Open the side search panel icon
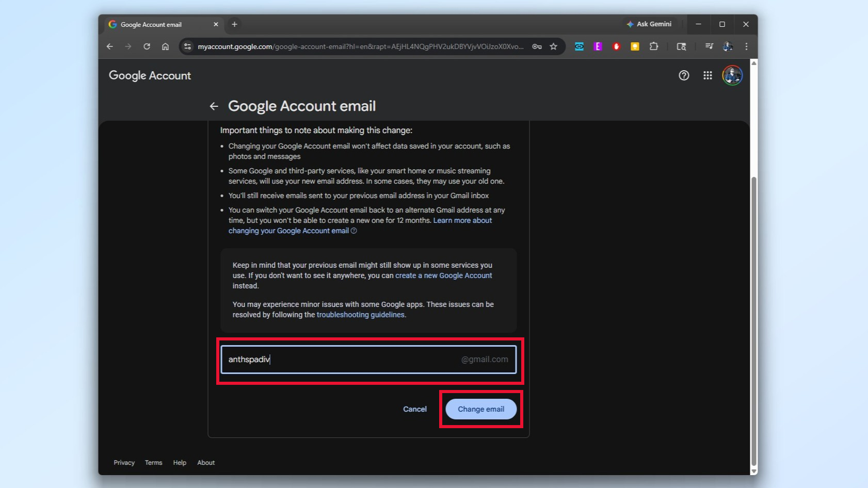 681,46
